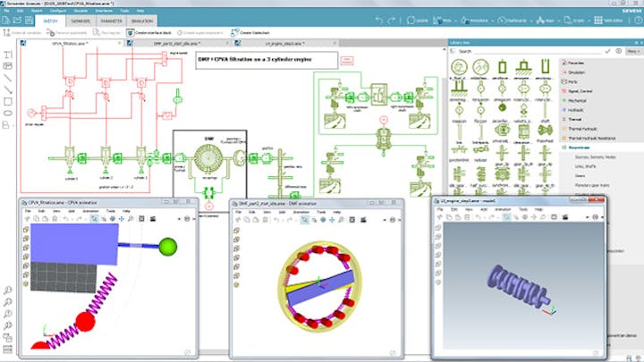Click the Update button in the toolbar
The width and height of the screenshot is (644, 362).
point(418,20)
